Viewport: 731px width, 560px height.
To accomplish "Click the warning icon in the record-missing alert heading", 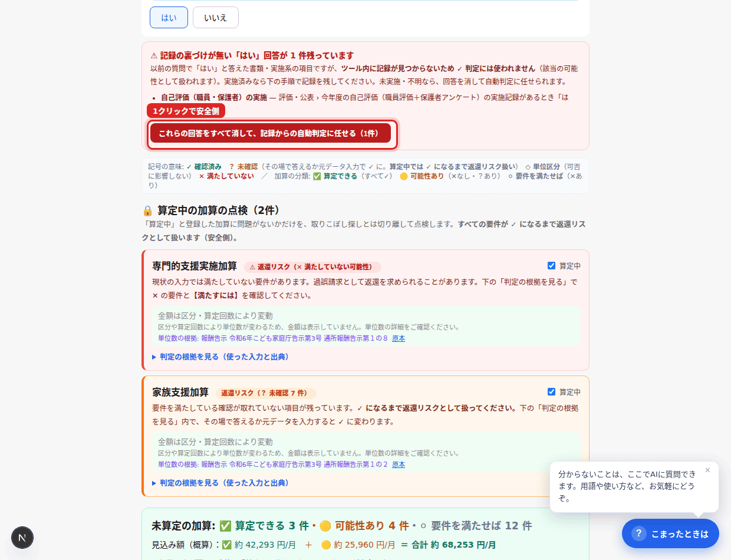I will click(x=154, y=56).
